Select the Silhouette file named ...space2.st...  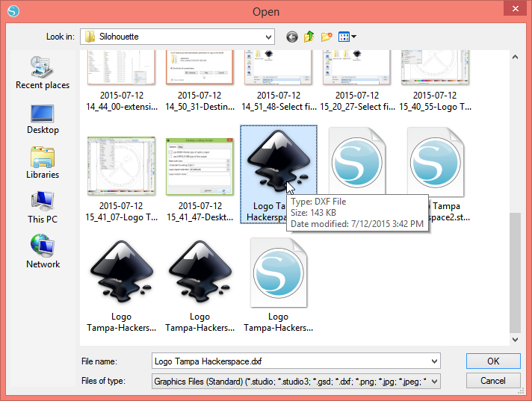pyautogui.click(x=436, y=161)
